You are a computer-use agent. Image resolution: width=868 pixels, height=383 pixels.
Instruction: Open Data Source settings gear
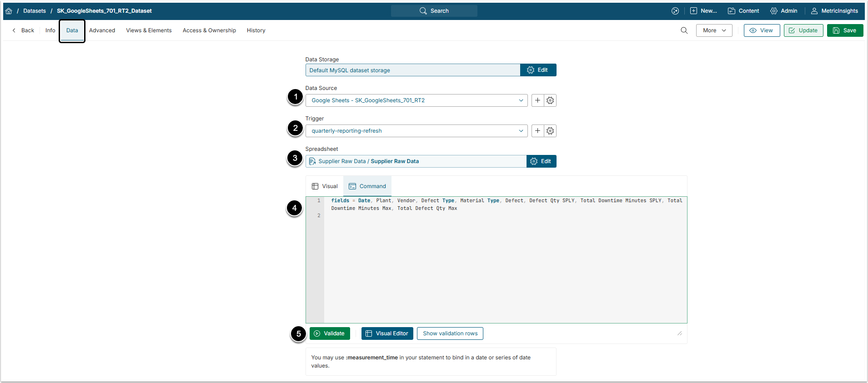coord(550,100)
